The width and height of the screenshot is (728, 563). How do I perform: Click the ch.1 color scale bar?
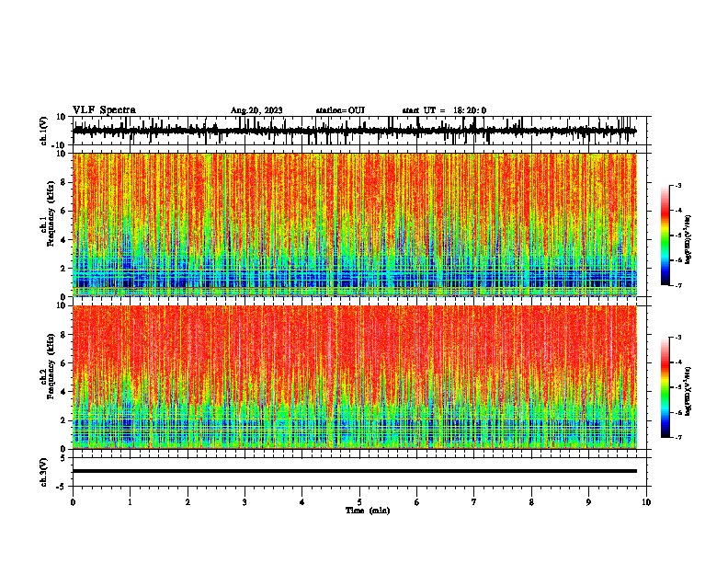tap(665, 236)
